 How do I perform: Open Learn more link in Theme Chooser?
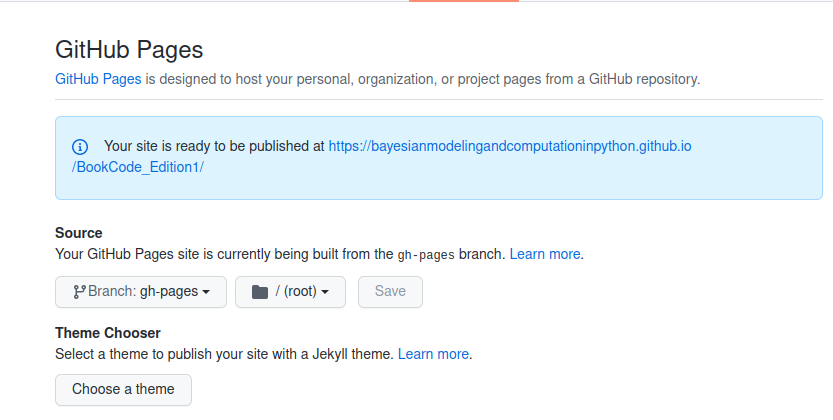pyautogui.click(x=433, y=354)
